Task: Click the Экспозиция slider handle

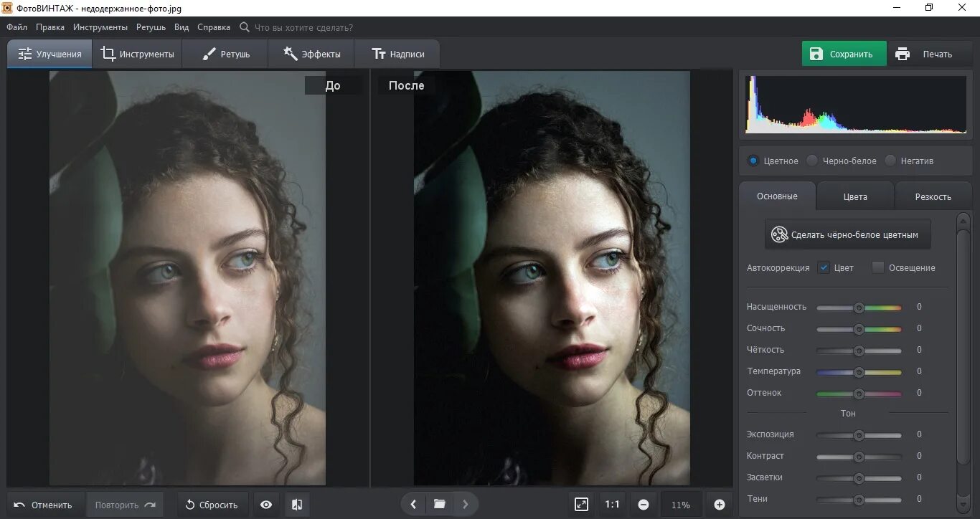Action: 859,435
